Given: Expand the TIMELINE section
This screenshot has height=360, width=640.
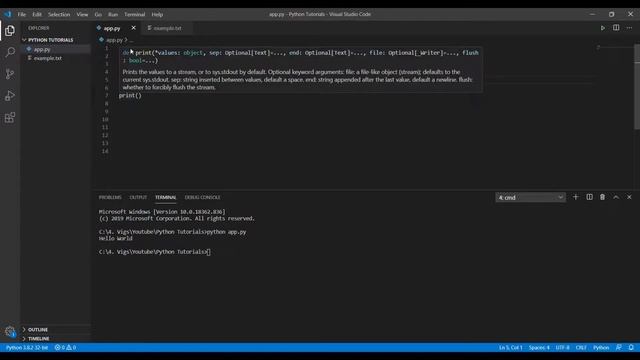Looking at the screenshot, I should pyautogui.click(x=39, y=338).
